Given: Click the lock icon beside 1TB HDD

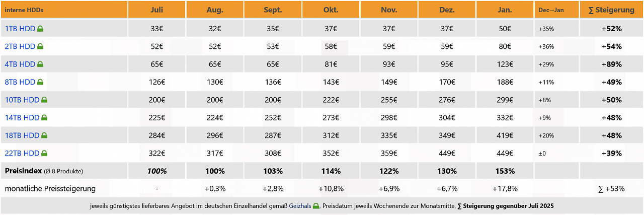Looking at the screenshot, I should (40, 29).
